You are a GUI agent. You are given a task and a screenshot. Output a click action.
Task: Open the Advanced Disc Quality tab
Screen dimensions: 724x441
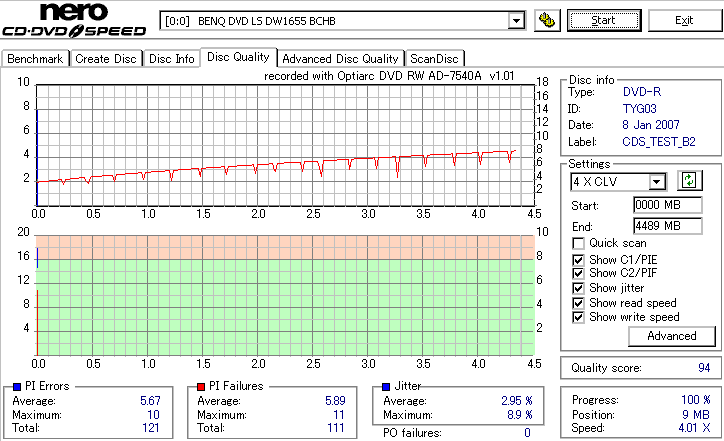(x=340, y=59)
